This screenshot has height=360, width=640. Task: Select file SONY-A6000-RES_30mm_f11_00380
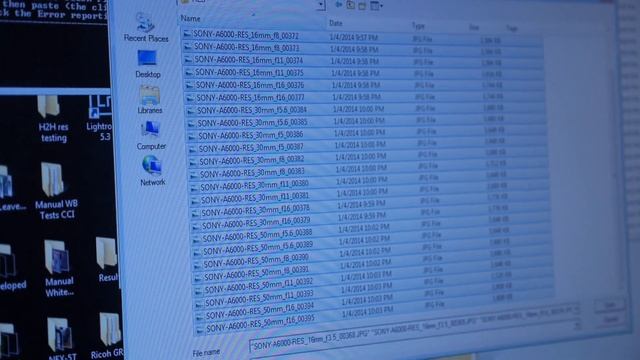(255, 185)
